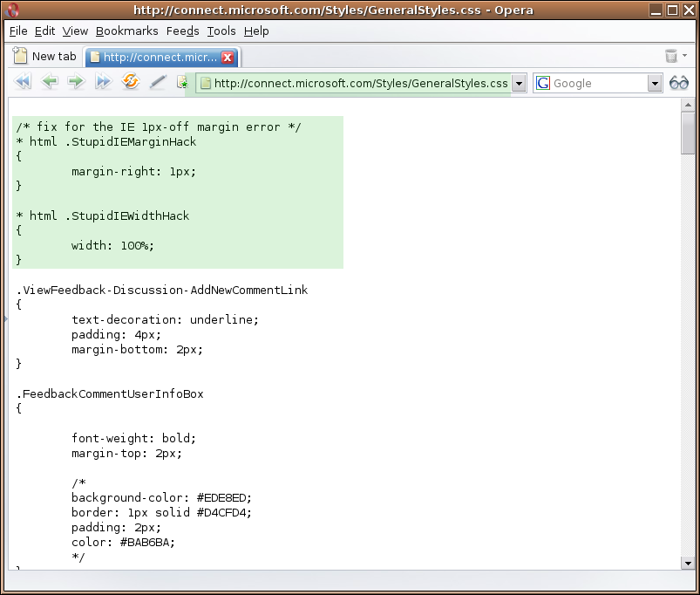Click the glasses icon next to search
The image size is (700, 595).
[679, 83]
